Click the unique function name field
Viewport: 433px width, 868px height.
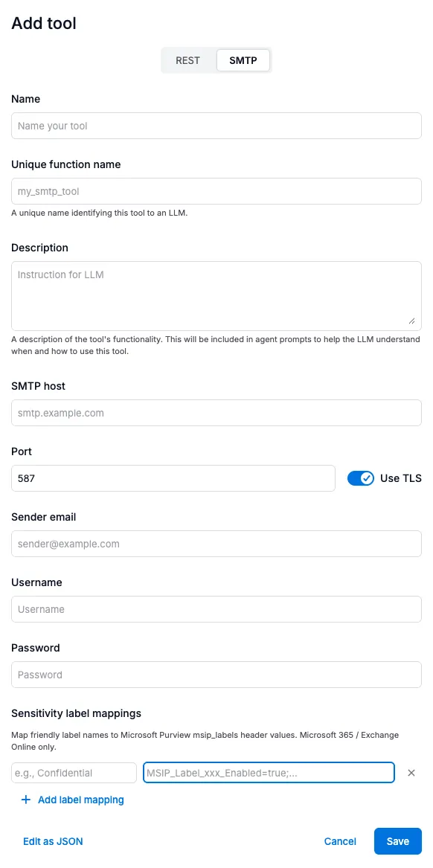click(216, 191)
